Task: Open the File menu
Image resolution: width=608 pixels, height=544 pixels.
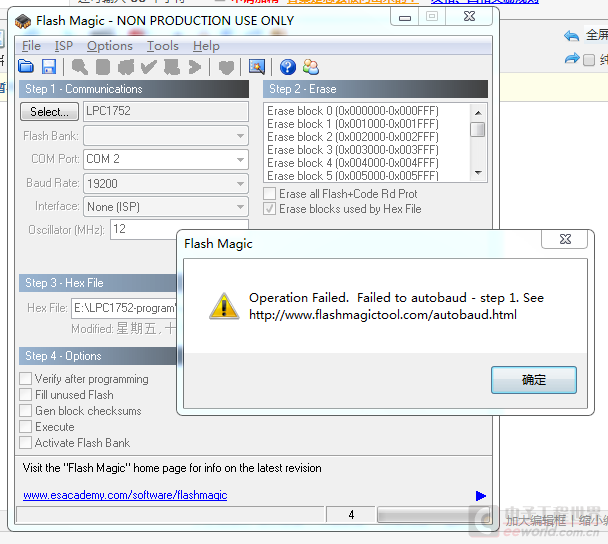Action: pos(31,46)
